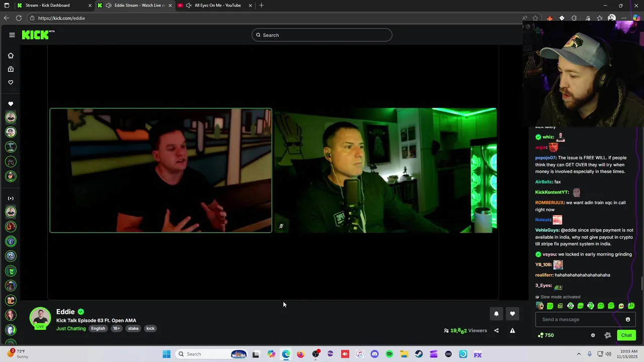Click the realiferr username in chat
This screenshot has height=362, width=644.
coord(544,275)
